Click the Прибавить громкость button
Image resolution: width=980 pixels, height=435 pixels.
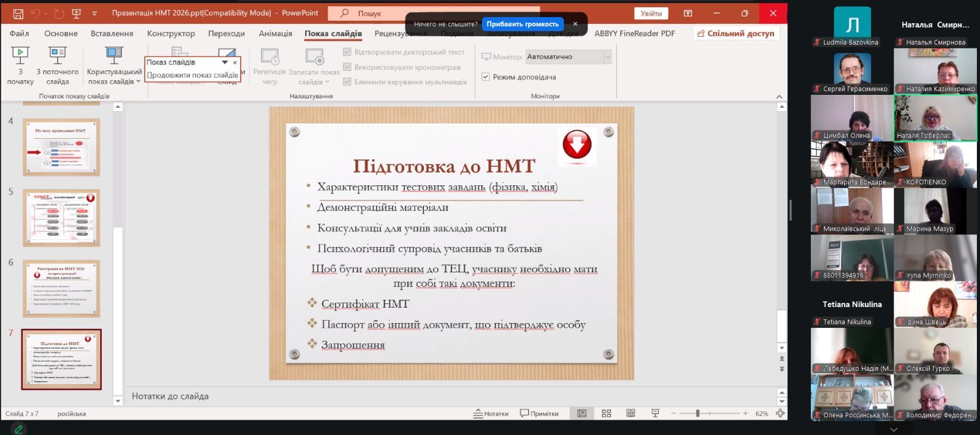point(522,24)
